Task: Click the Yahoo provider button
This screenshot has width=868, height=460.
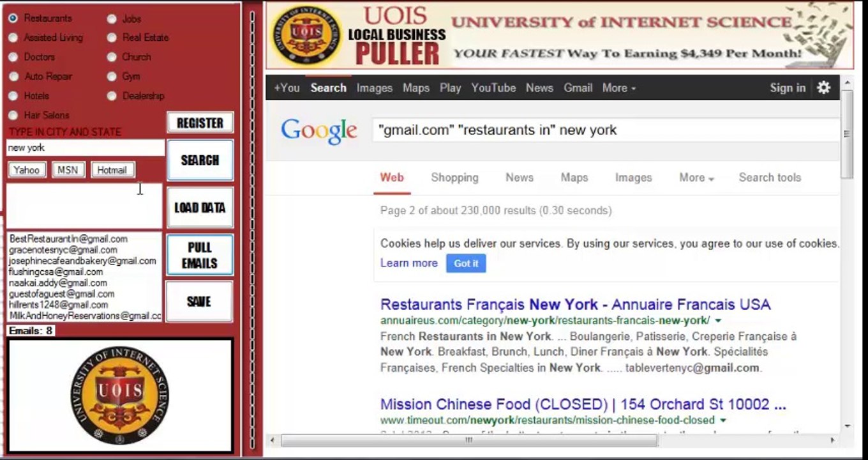Action: [27, 170]
